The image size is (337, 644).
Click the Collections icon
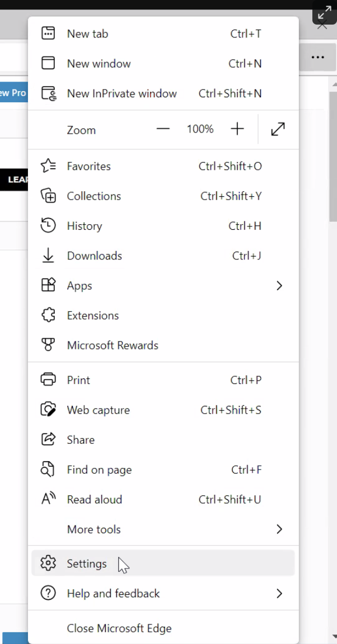tap(49, 196)
